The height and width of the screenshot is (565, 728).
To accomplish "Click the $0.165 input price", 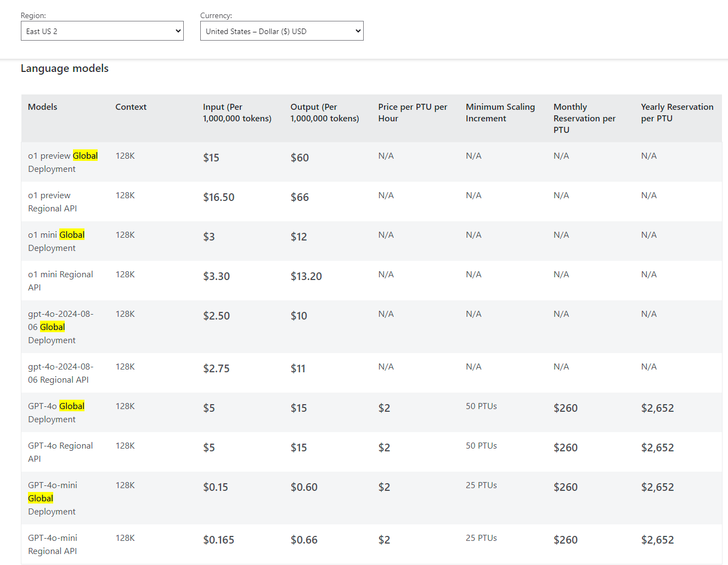I will 219,540.
